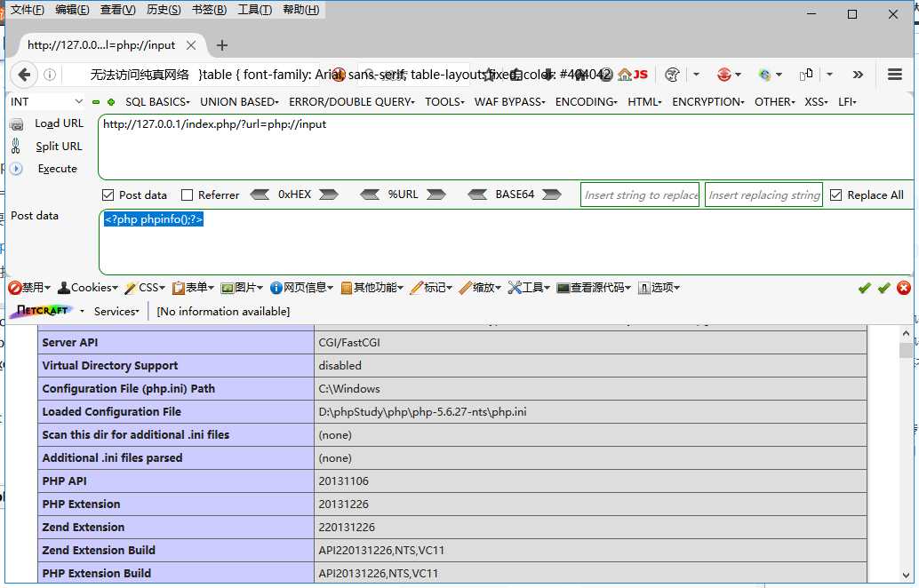Image resolution: width=919 pixels, height=588 pixels.
Task: Open the hamburger main menu
Action: (894, 75)
